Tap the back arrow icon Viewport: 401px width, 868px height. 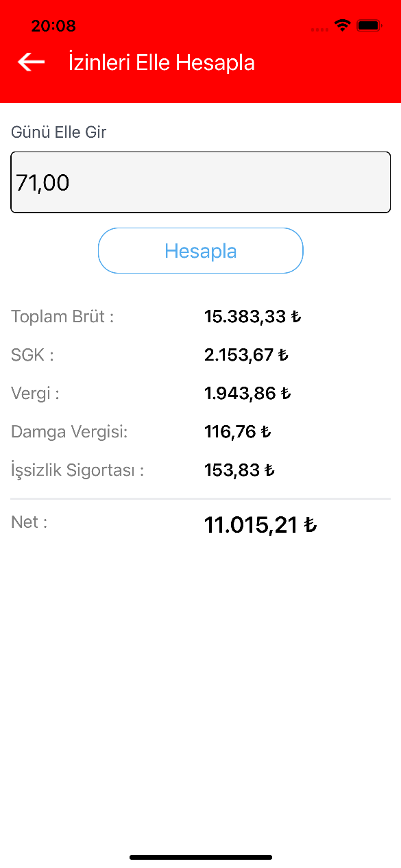tap(31, 62)
